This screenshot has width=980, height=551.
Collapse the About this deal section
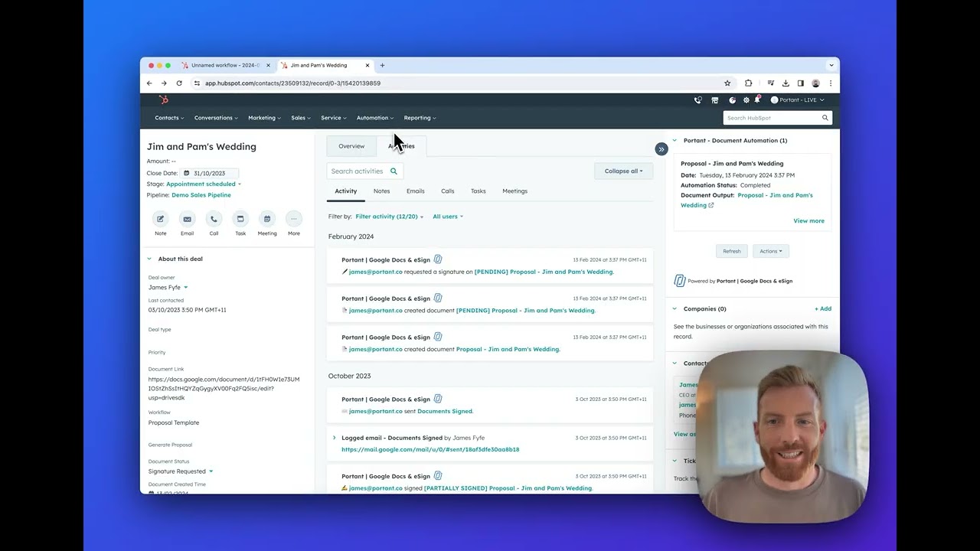149,259
